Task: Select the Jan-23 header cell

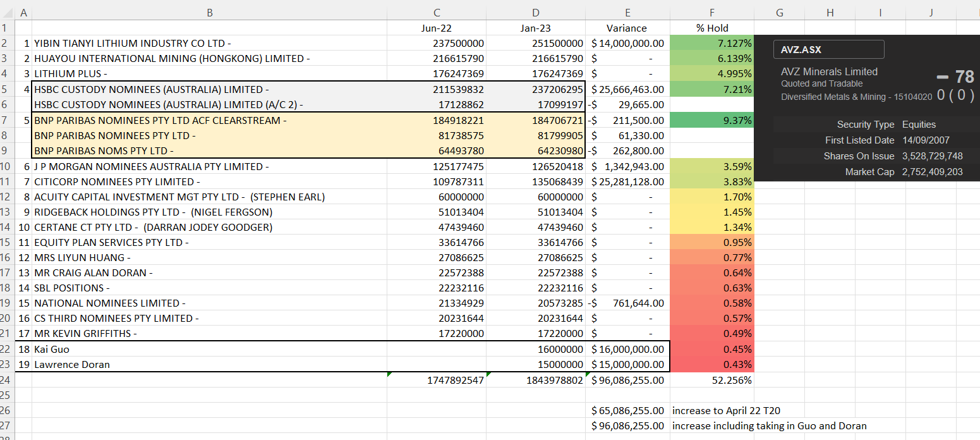Action: pyautogui.click(x=535, y=28)
